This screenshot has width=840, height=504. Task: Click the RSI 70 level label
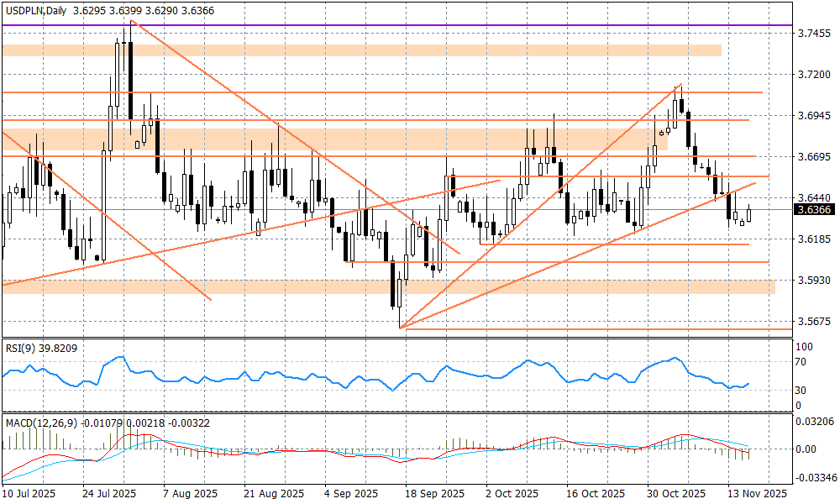point(801,362)
